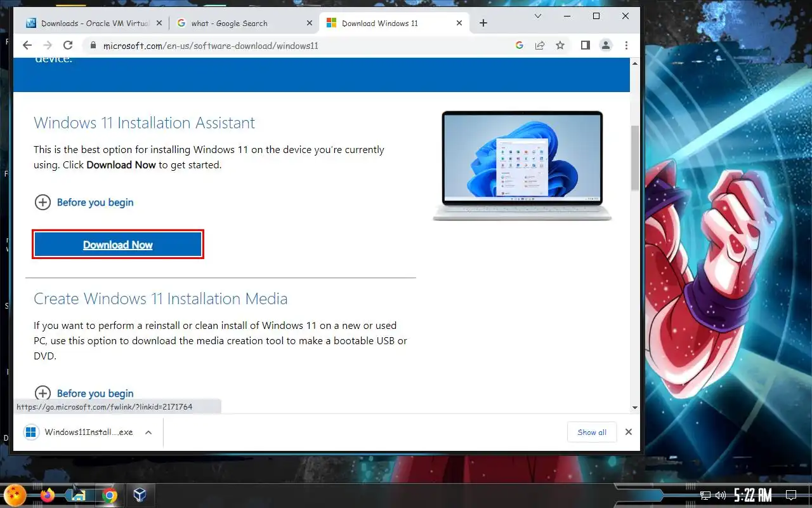This screenshot has height=508, width=812.
Task: Select the Download Windows 11 tab
Action: [394, 23]
